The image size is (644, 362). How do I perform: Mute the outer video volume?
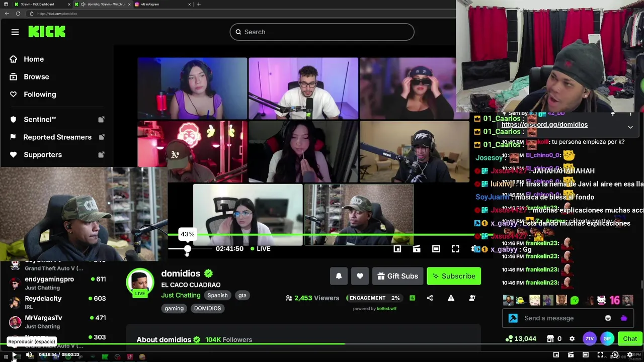tap(29, 355)
